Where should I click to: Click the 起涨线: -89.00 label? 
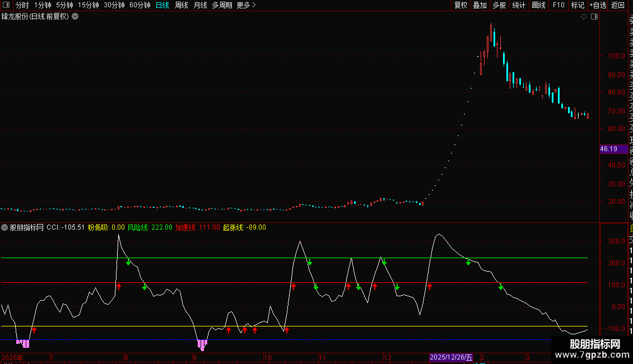(244, 227)
